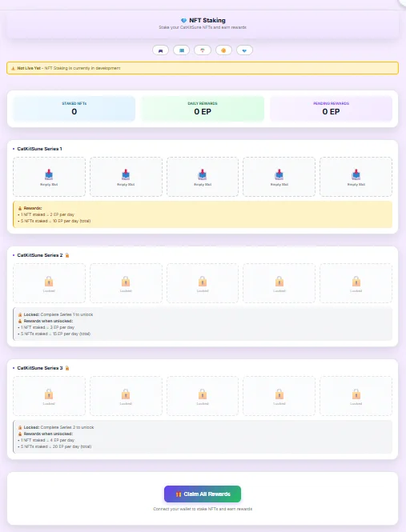Open the parachute airdrop nav pill
This screenshot has height=532, width=406.
(x=203, y=50)
